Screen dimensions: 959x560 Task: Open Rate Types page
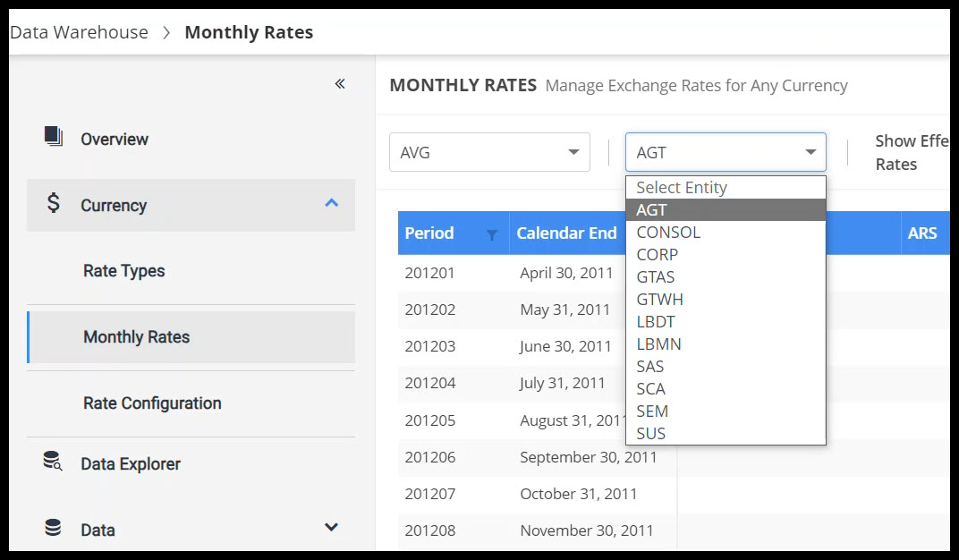pos(124,271)
